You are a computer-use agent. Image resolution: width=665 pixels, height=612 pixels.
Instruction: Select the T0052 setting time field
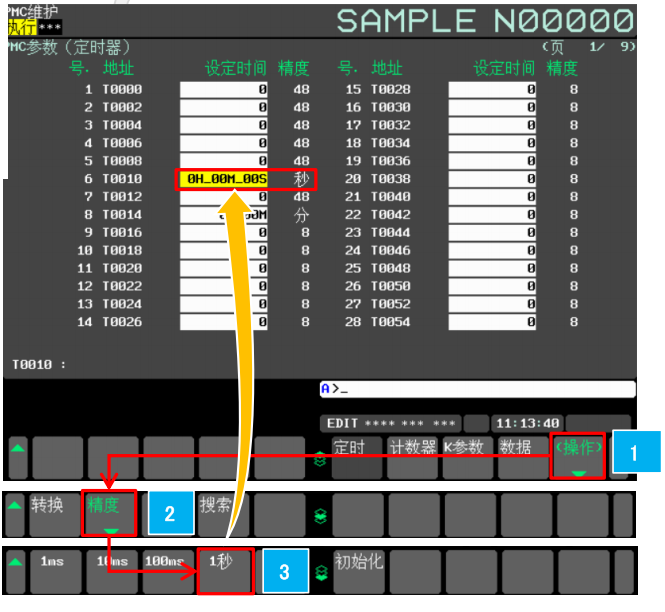tap(492, 304)
